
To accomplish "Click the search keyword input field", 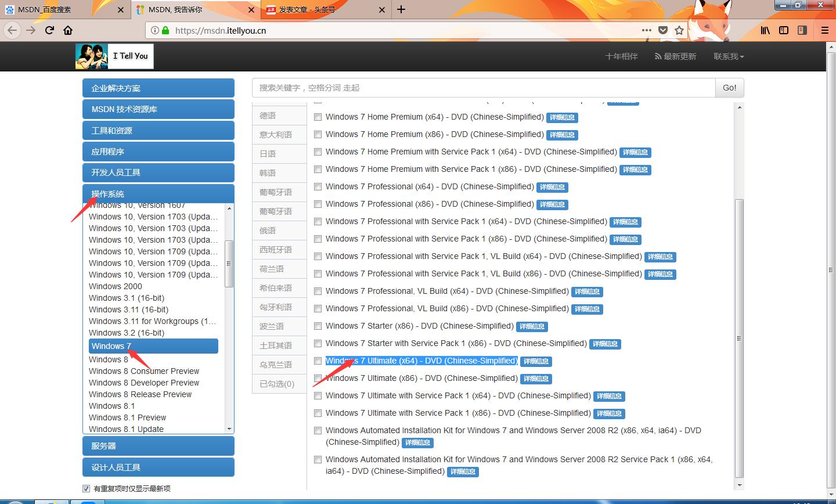I will tap(482, 88).
